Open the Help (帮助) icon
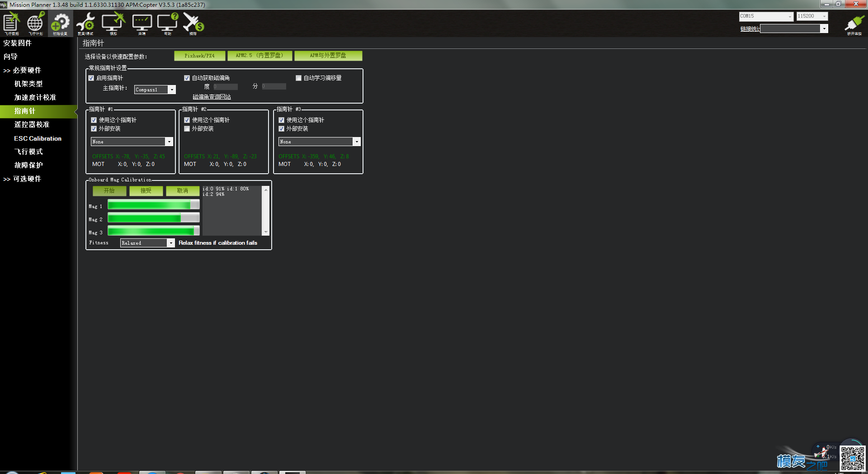Screen dimensions: 868x474 [168, 24]
